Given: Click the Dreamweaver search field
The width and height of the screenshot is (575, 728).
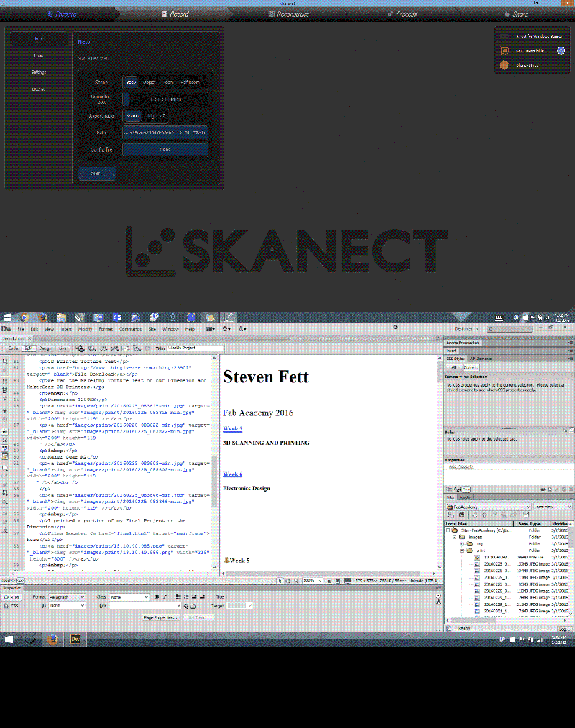Looking at the screenshot, I should 509,328.
